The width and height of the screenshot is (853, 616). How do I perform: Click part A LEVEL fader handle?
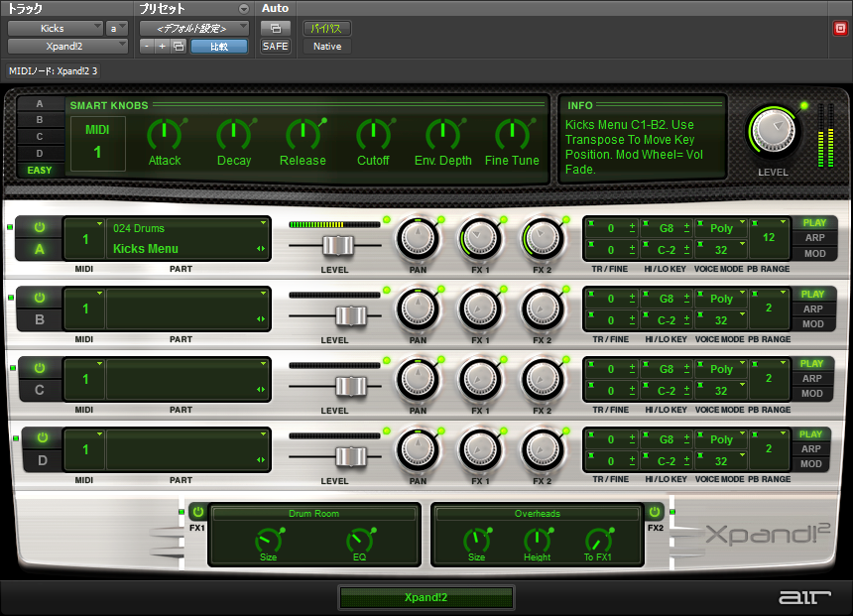(x=337, y=245)
